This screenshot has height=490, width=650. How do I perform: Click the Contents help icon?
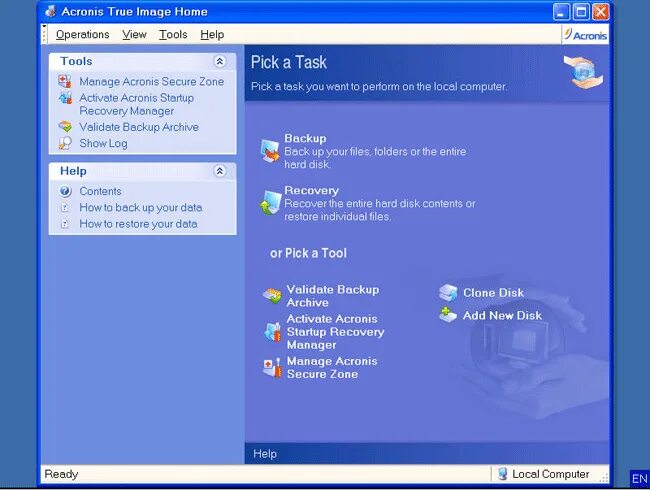65,191
